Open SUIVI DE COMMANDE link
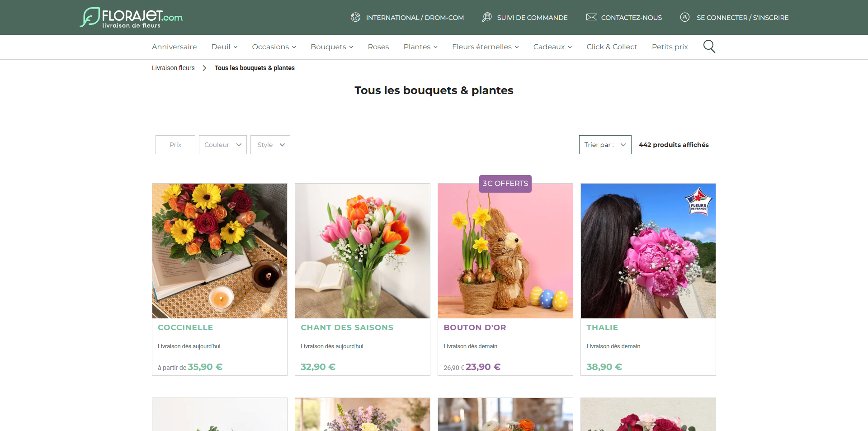The height and width of the screenshot is (431, 868). tap(533, 18)
